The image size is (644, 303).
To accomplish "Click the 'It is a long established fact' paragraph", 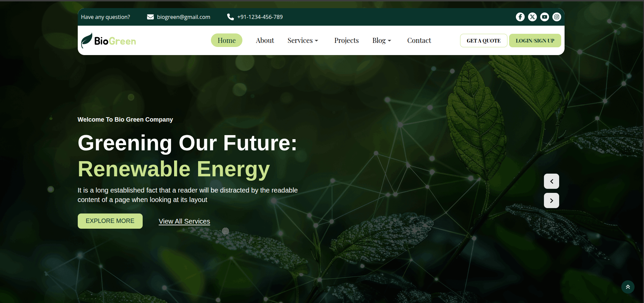I will (188, 195).
